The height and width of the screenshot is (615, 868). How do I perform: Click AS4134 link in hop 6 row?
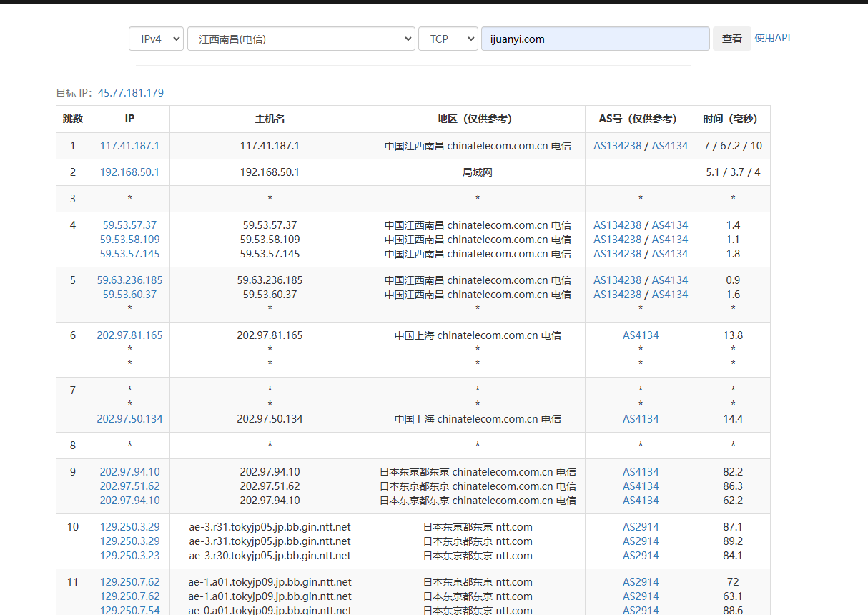click(x=641, y=335)
